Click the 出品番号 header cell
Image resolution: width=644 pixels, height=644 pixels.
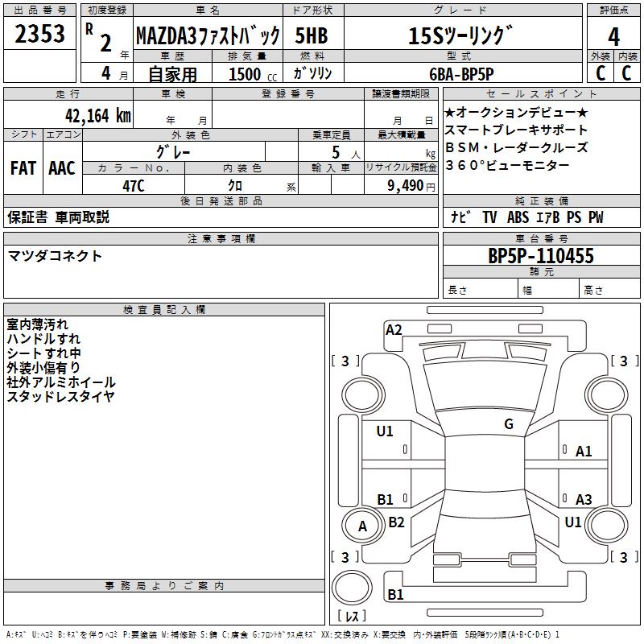(39, 10)
